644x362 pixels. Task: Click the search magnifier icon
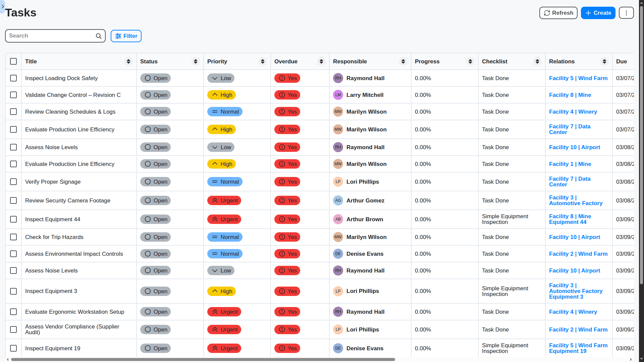click(x=98, y=36)
